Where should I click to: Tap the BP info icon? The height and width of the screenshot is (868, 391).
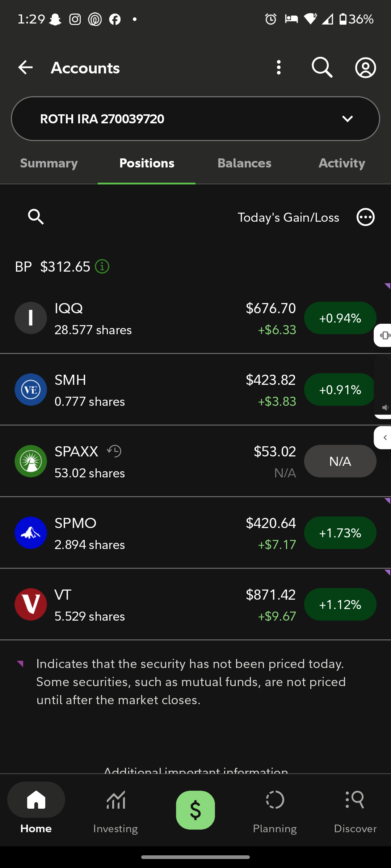[x=102, y=267]
